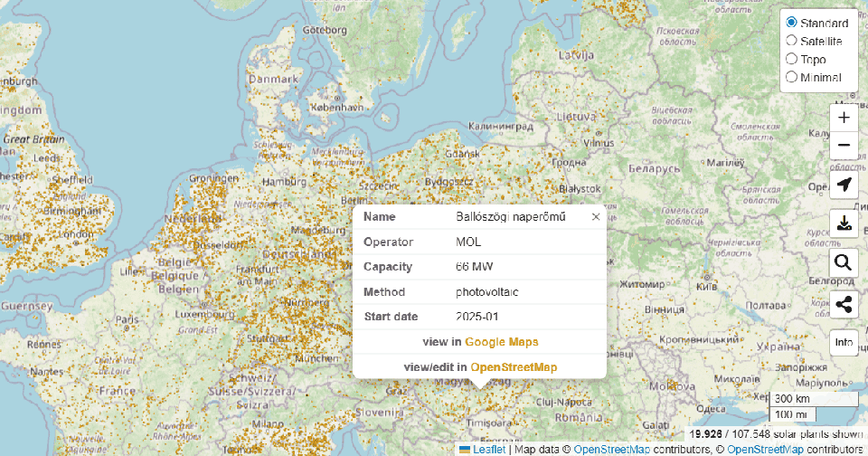
Task: Click the Latvija label on map
Action: click(576, 55)
